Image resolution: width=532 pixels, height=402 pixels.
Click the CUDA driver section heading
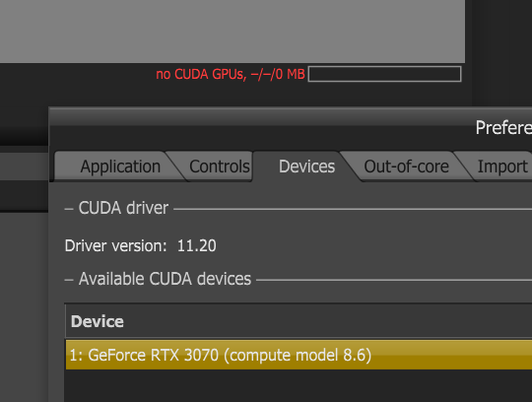coord(123,208)
